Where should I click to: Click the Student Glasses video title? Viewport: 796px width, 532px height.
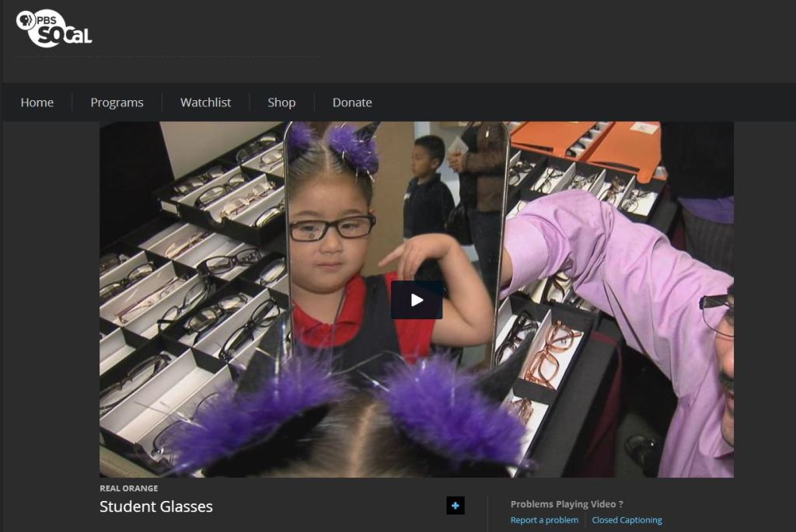point(156,507)
